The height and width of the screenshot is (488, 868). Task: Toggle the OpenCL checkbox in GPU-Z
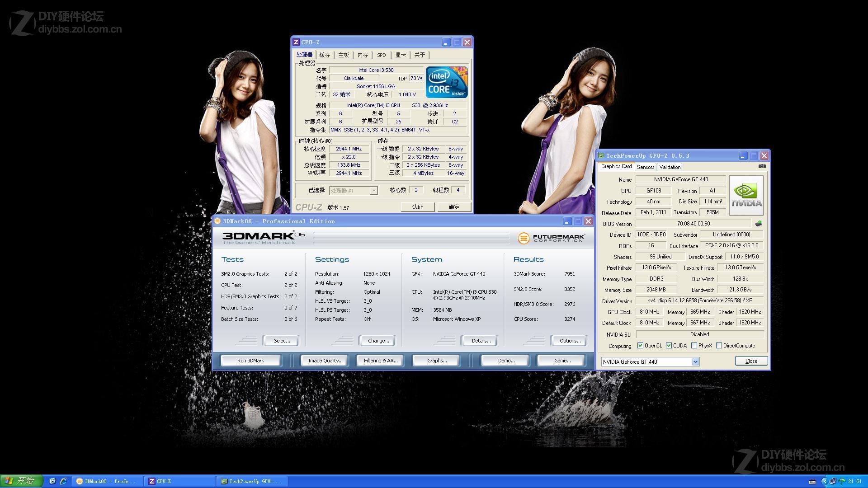pyautogui.click(x=640, y=346)
